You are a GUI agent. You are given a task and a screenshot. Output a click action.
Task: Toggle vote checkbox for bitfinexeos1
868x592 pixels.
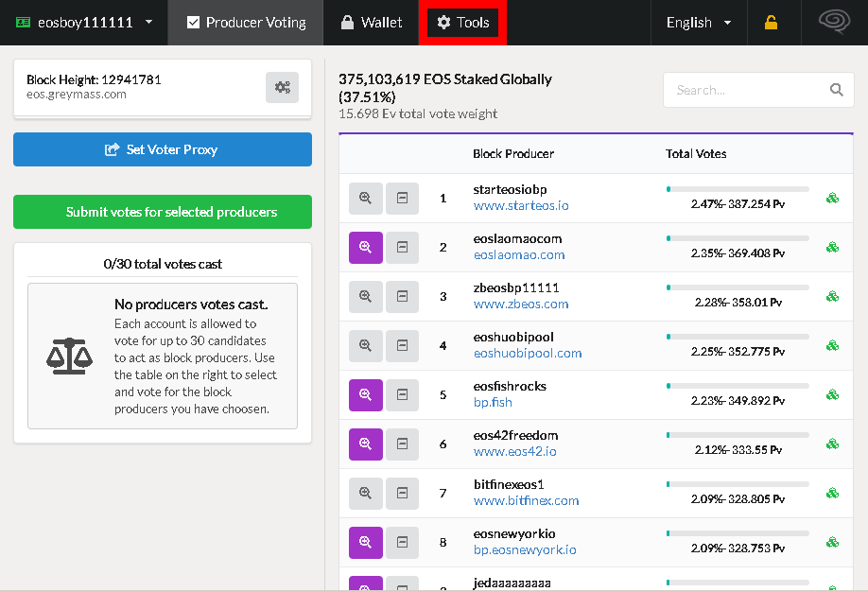[x=403, y=494]
